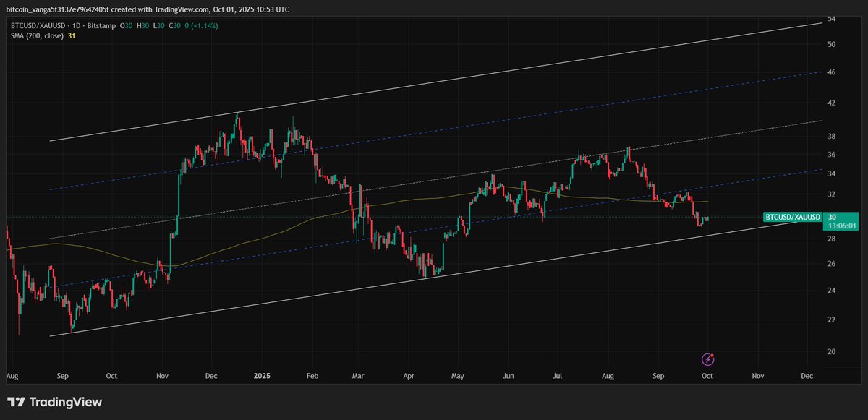Open the SMA (200, close) indicator settings
This screenshot has height=420, width=868.
36,36
